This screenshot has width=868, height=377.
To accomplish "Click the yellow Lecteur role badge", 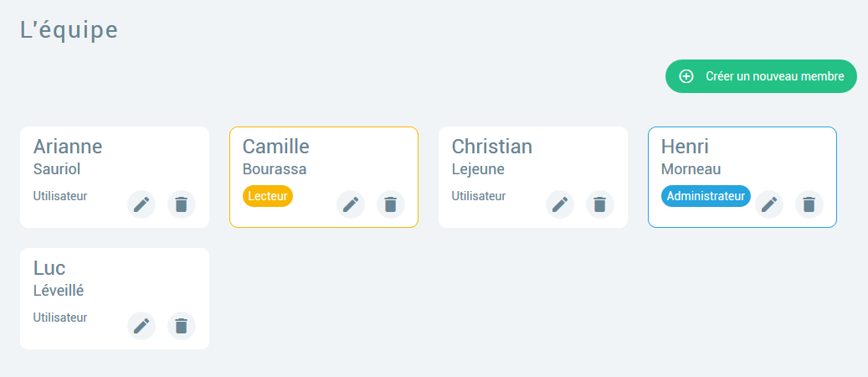I will pyautogui.click(x=268, y=196).
